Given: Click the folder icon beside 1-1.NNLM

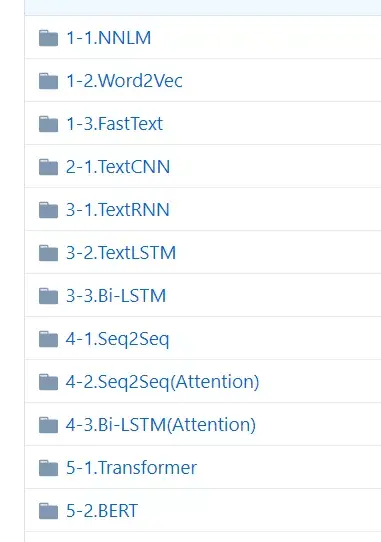Looking at the screenshot, I should click(48, 38).
